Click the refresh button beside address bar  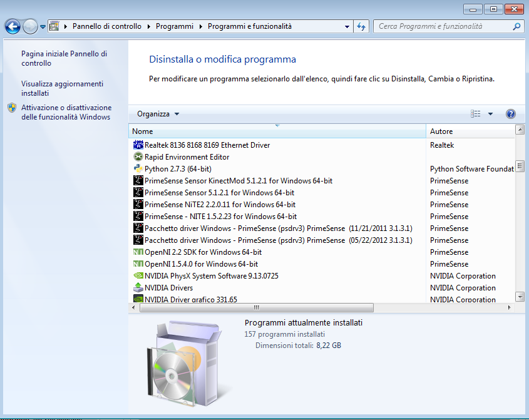[x=361, y=26]
